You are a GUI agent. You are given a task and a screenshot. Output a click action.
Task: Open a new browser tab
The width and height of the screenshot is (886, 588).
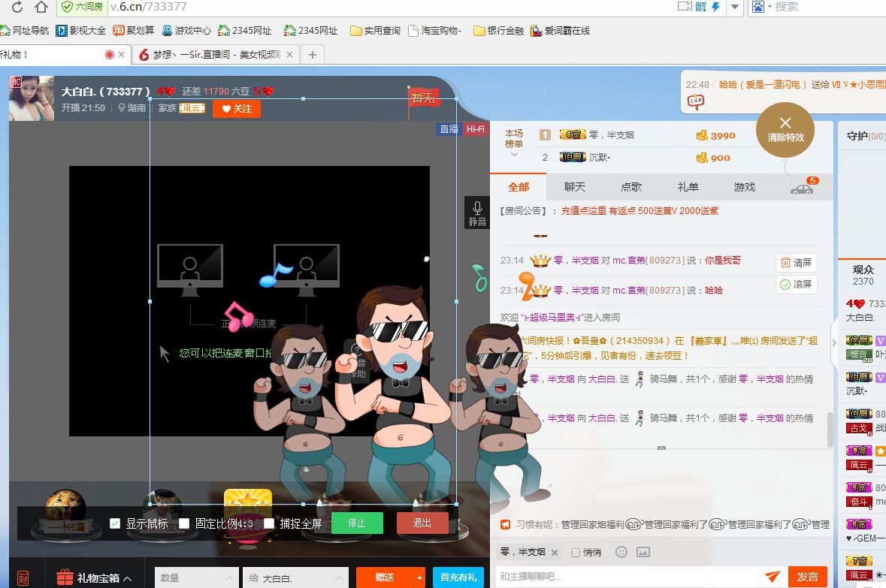(313, 54)
